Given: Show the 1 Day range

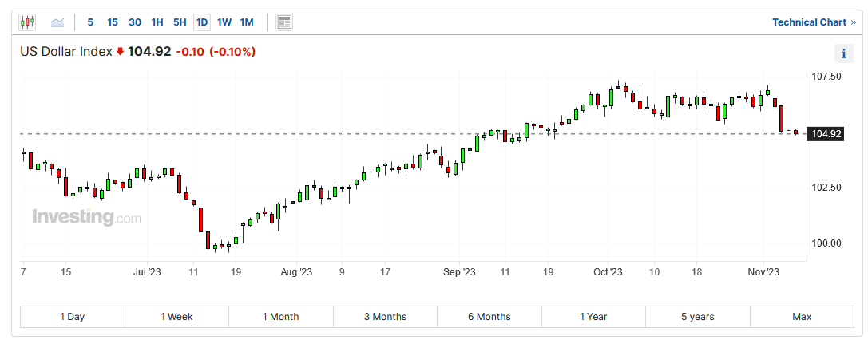Looking at the screenshot, I should click(x=72, y=317).
